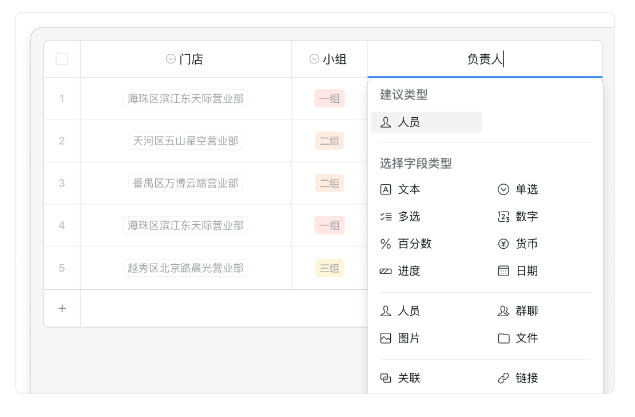The height and width of the screenshot is (417, 635).
Task: Click the 三组 yellow tag in row 5
Action: [x=329, y=268]
